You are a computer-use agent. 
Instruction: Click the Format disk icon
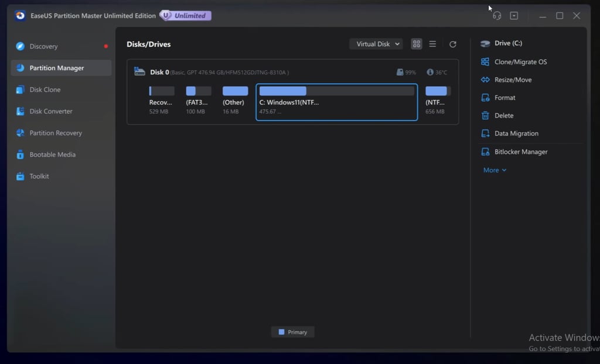(x=485, y=98)
